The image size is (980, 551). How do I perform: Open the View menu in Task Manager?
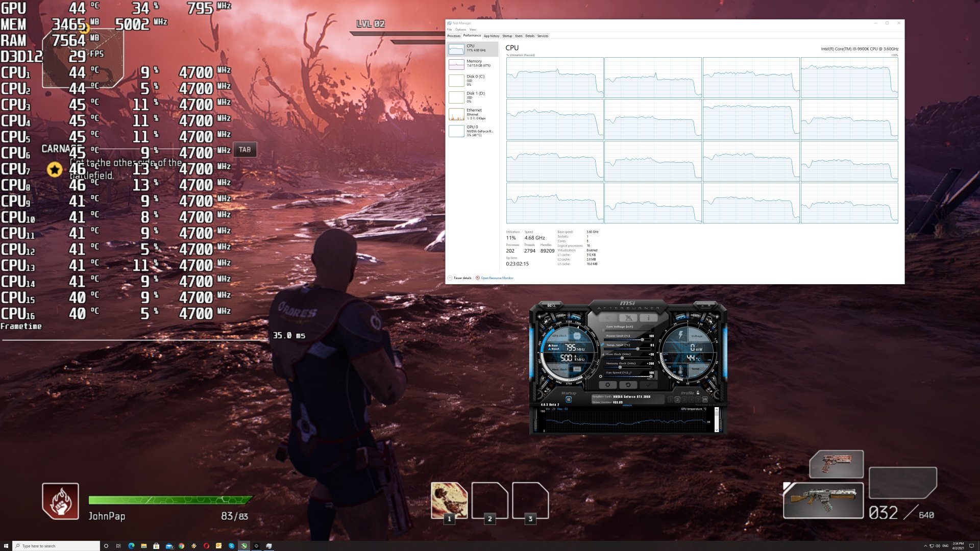(x=472, y=30)
